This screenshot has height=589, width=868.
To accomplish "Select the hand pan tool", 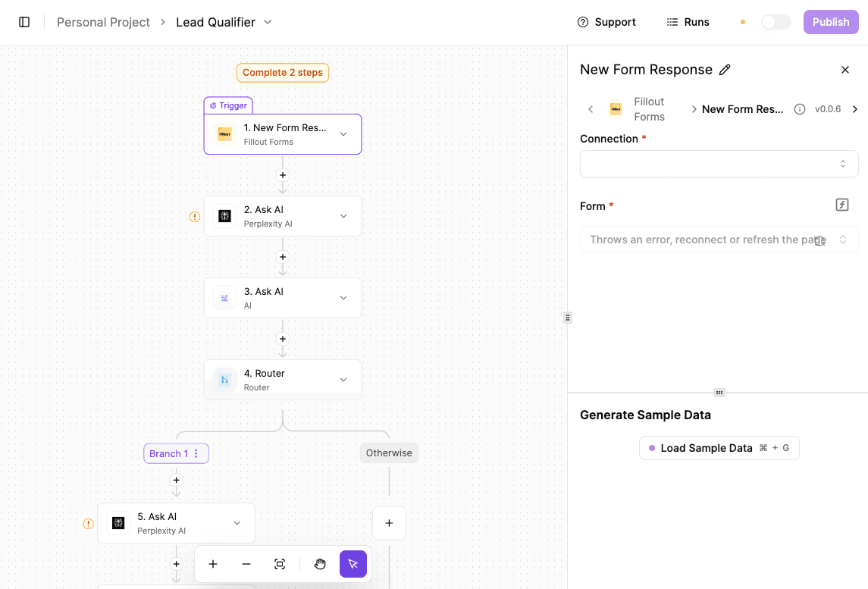I will [320, 564].
